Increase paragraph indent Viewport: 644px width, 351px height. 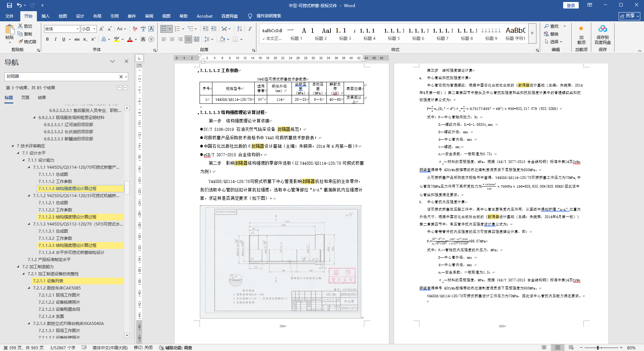[x=214, y=29]
